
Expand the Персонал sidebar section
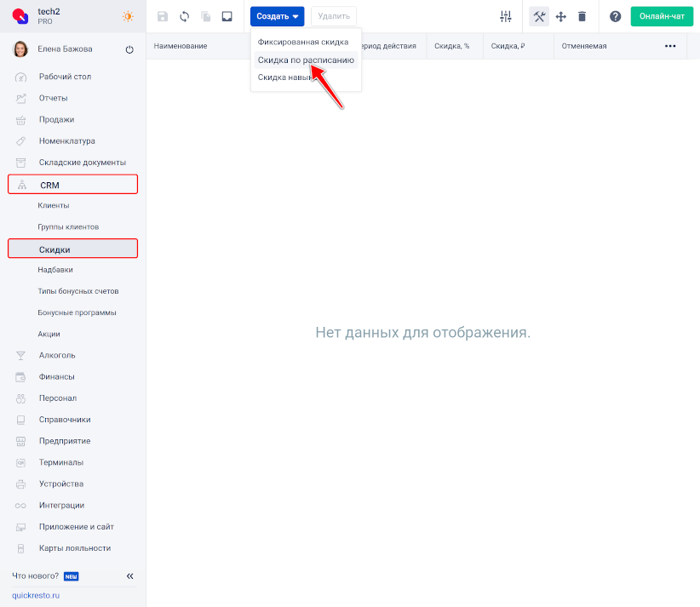[58, 398]
